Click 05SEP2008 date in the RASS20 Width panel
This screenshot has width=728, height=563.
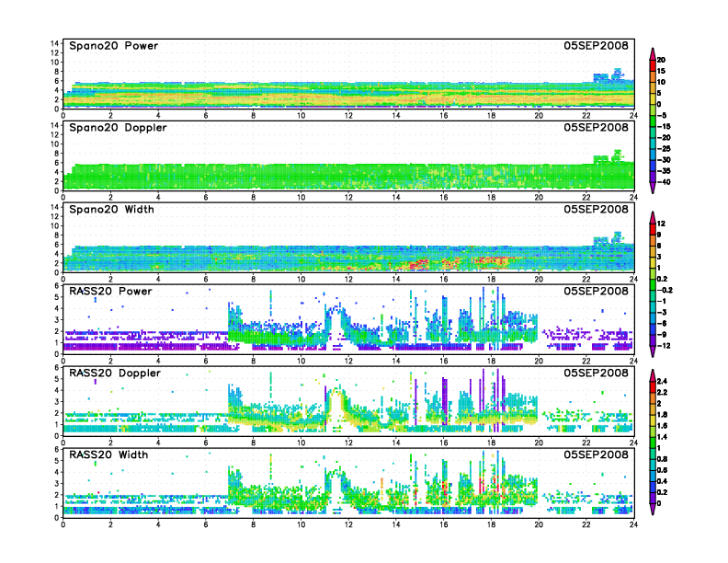tap(597, 455)
